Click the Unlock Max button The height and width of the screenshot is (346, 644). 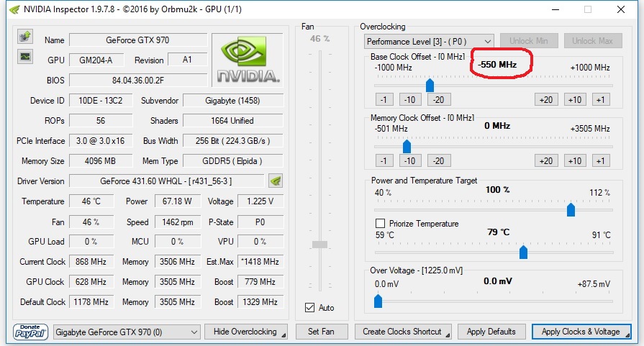point(593,41)
